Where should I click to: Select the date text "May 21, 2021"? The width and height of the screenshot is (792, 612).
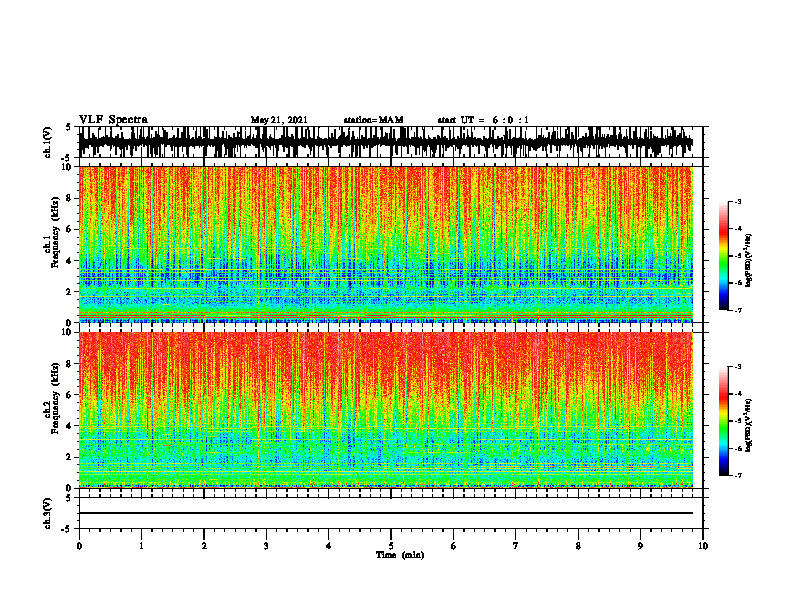click(x=279, y=120)
